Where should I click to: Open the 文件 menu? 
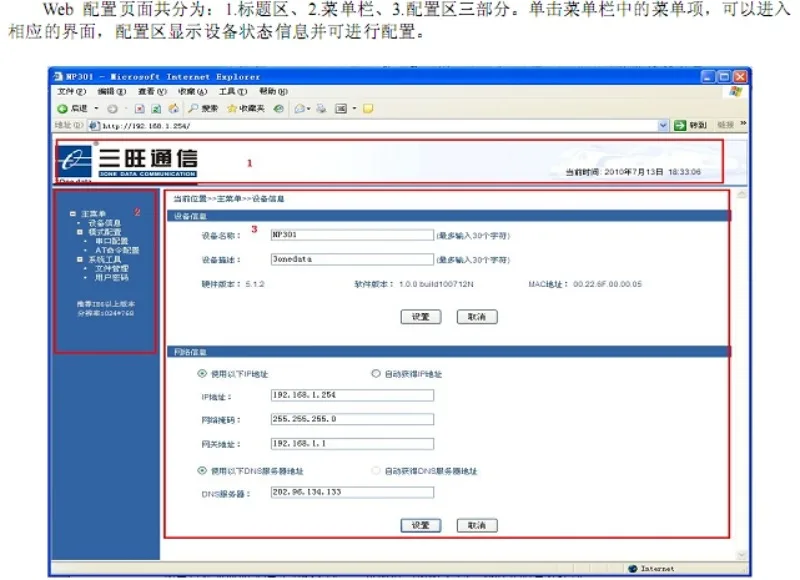(x=71, y=91)
